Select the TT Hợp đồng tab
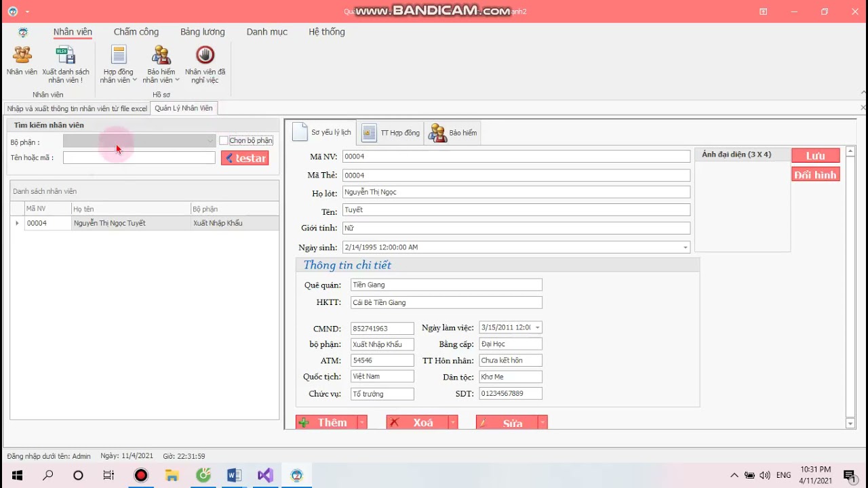 tap(391, 133)
